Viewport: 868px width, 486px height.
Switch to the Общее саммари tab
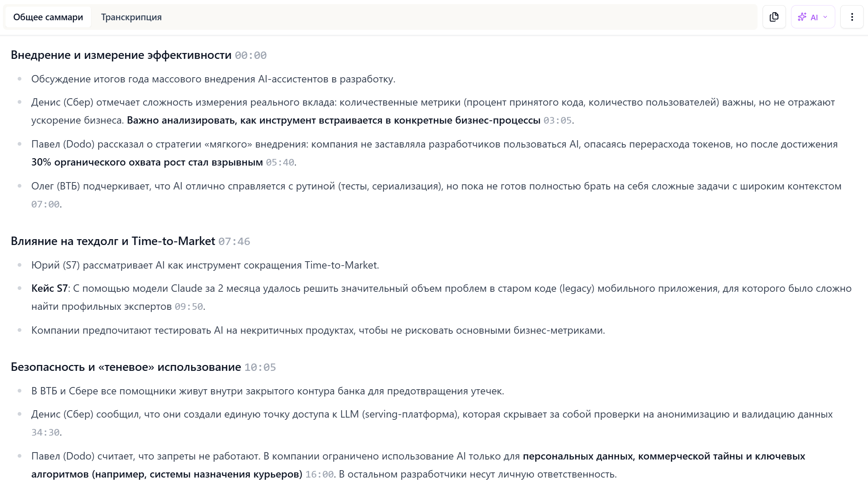click(48, 17)
